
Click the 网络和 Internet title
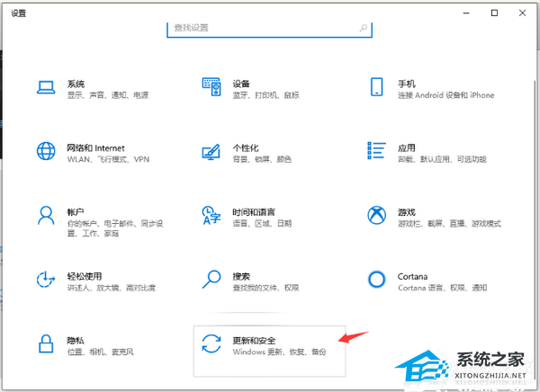tap(95, 148)
